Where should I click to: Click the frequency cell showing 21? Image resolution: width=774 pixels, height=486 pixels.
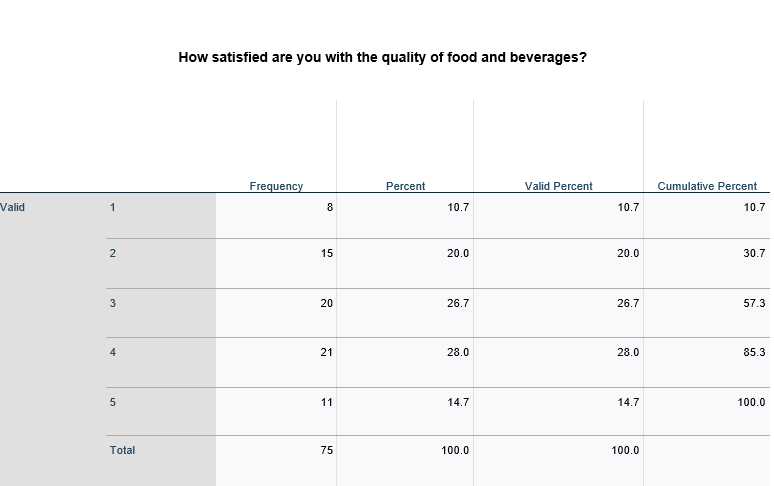click(326, 353)
